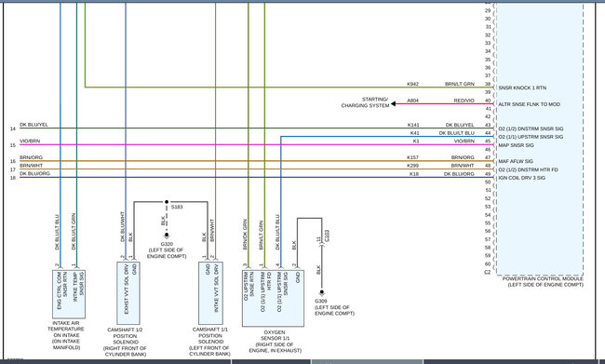Screen dimensions: 605x364
Task: Select the BRN/WHT label next to line 17
Action: [x=32, y=166]
